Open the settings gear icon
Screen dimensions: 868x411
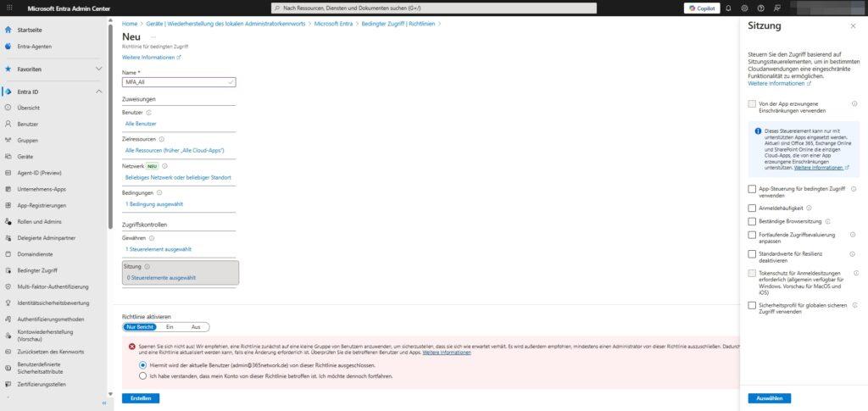click(x=744, y=8)
